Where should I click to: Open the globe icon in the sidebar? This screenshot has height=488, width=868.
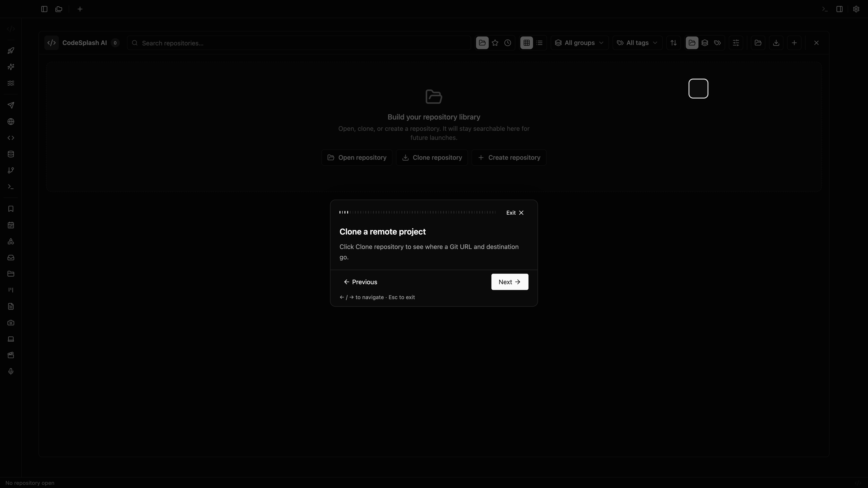[11, 122]
